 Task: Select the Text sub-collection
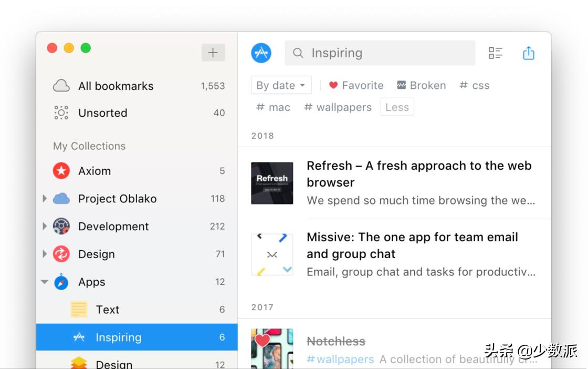click(137, 309)
